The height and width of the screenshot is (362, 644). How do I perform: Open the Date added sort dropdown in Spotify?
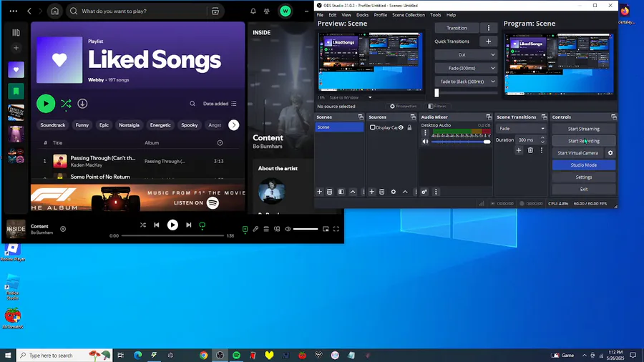[220, 104]
